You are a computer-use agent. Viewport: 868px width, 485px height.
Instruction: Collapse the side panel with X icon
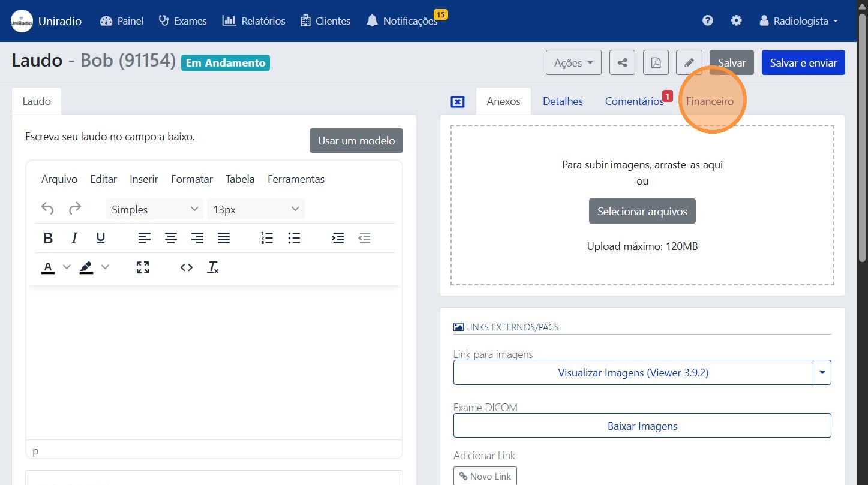point(457,101)
